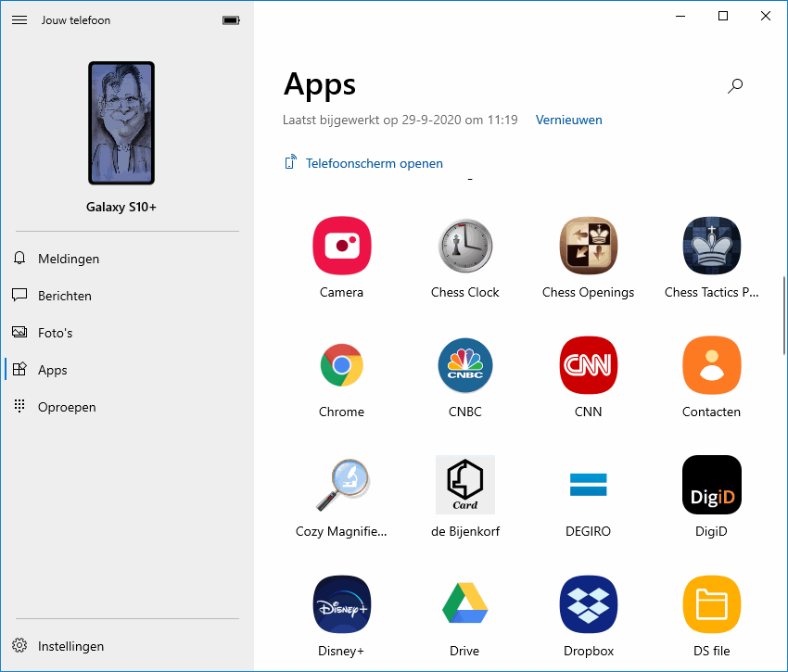This screenshot has width=788, height=672.
Task: Click the 'CNBC' label text
Action: click(465, 412)
